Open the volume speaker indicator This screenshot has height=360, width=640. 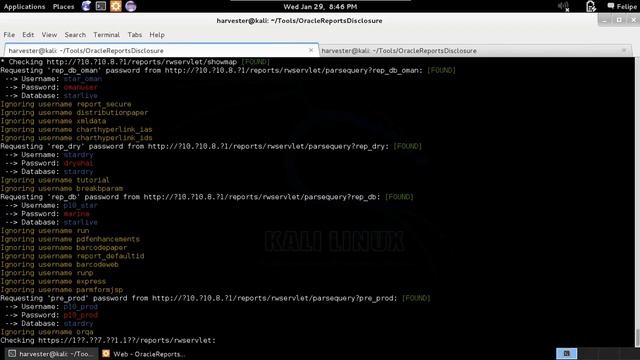564,6
